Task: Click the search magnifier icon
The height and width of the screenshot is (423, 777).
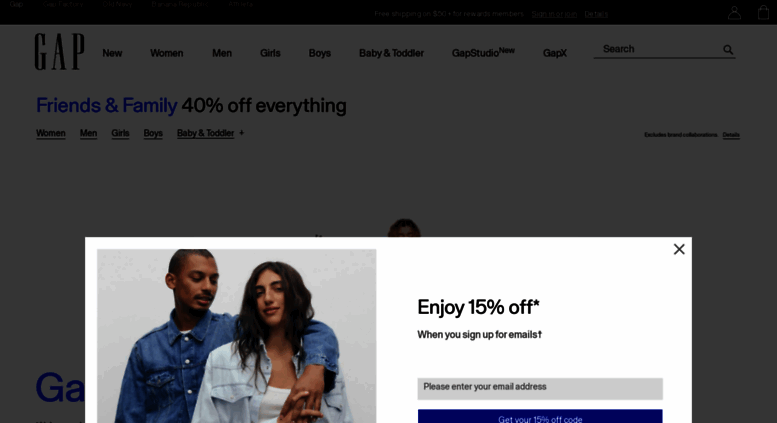Action: [x=728, y=50]
